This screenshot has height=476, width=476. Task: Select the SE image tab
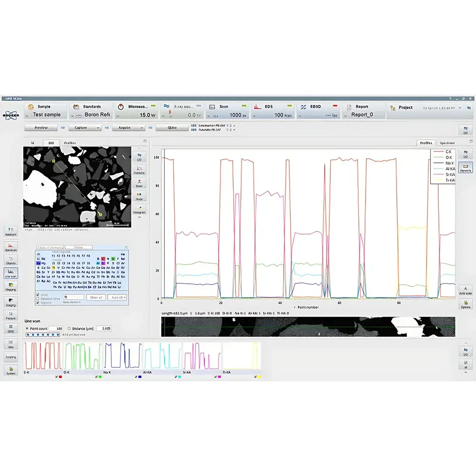click(x=32, y=142)
